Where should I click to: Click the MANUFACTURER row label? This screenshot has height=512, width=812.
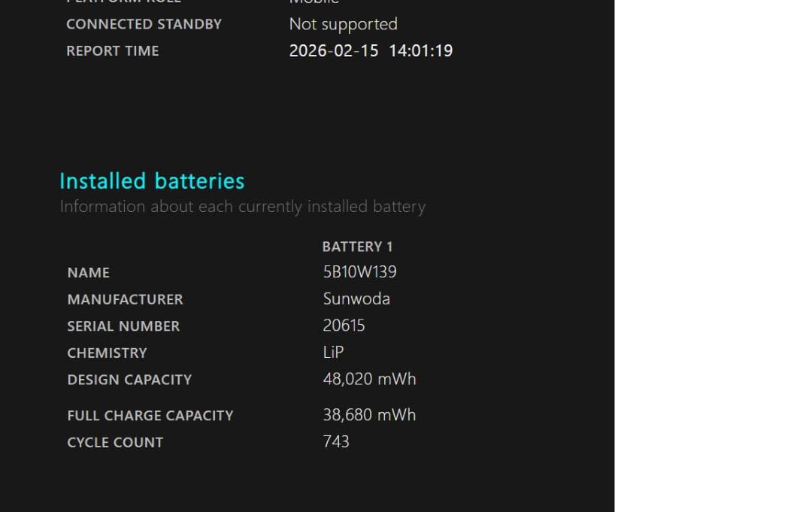click(x=125, y=299)
